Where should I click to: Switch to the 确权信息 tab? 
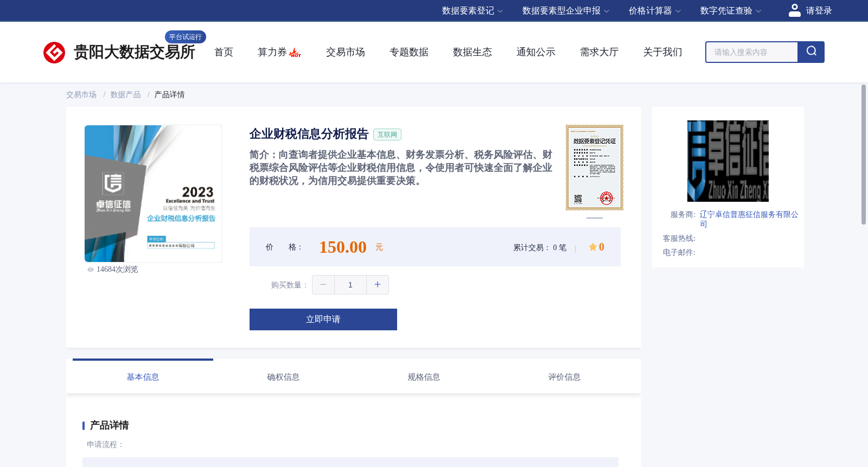283,377
